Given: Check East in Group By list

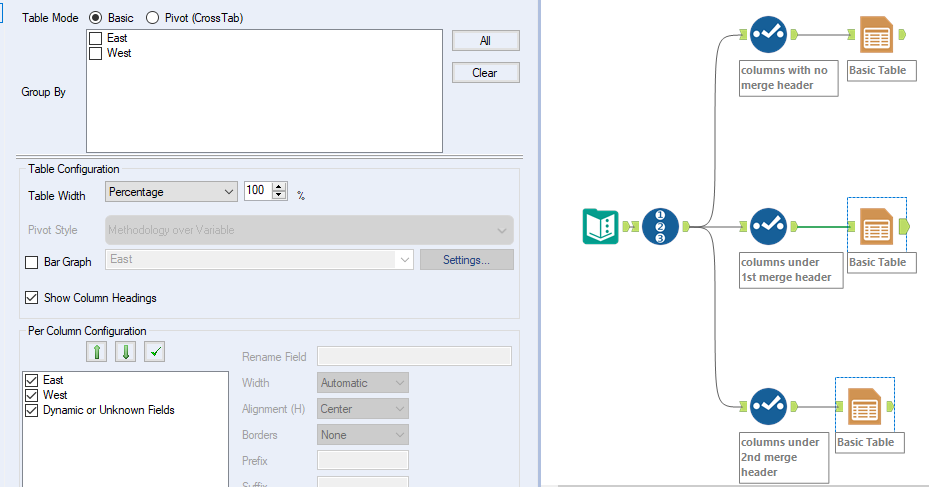Looking at the screenshot, I should [x=95, y=39].
